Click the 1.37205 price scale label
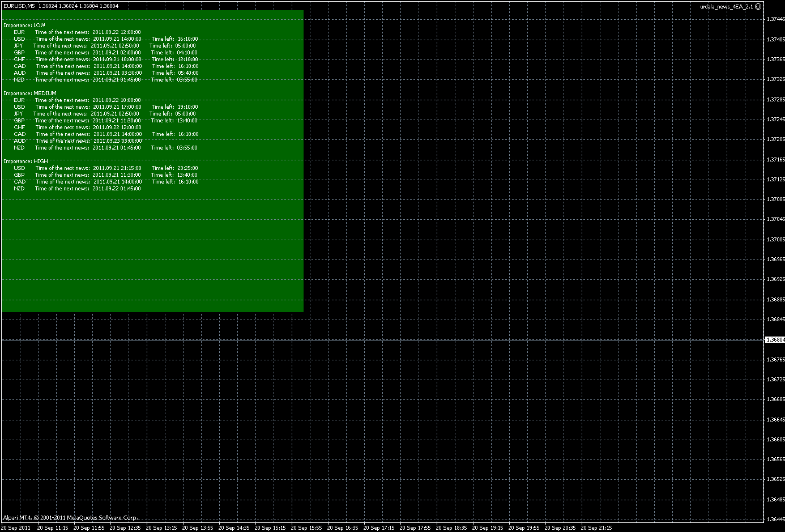 point(775,139)
